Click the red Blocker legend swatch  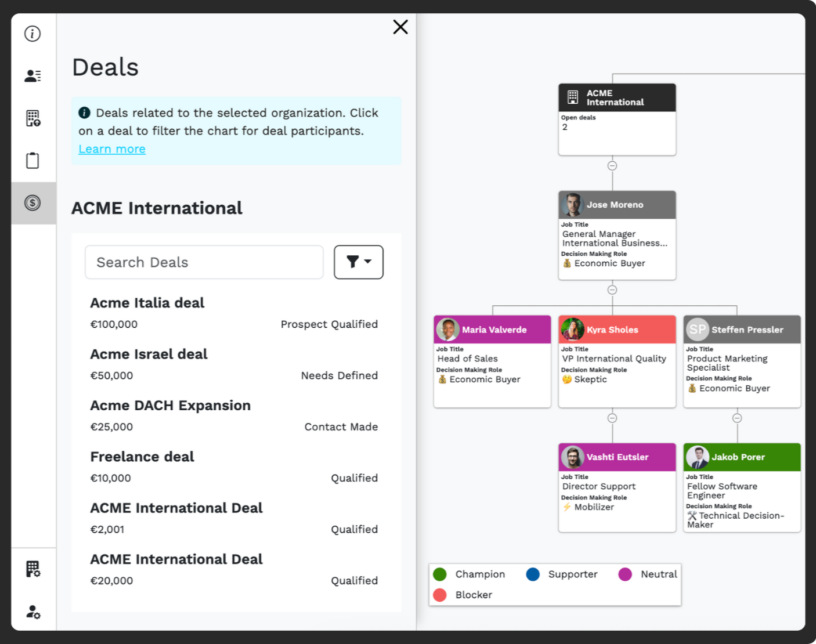[x=440, y=595]
